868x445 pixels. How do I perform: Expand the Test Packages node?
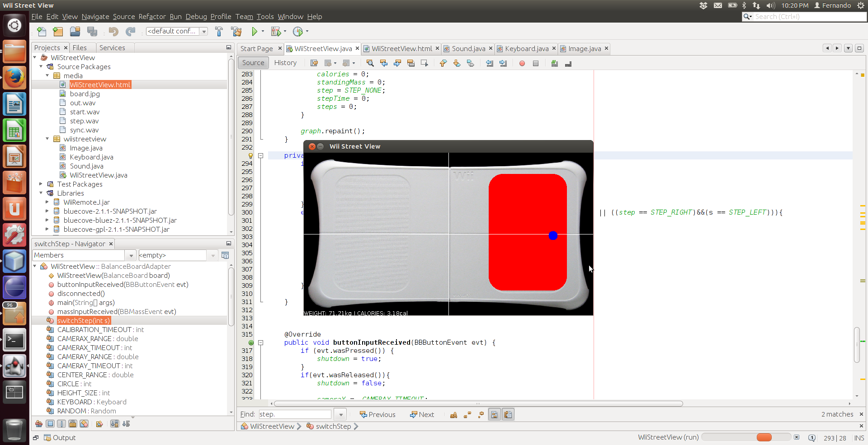pos(41,184)
